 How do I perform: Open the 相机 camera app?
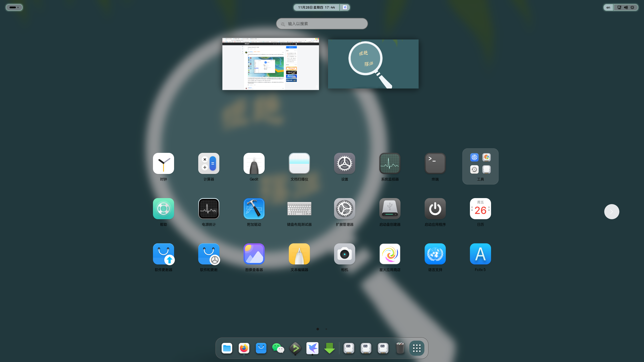tap(344, 257)
